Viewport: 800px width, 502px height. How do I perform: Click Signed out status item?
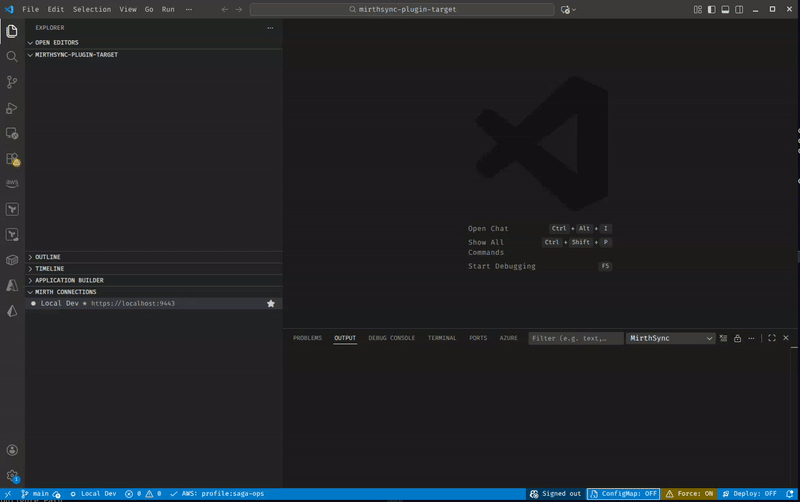pos(555,494)
